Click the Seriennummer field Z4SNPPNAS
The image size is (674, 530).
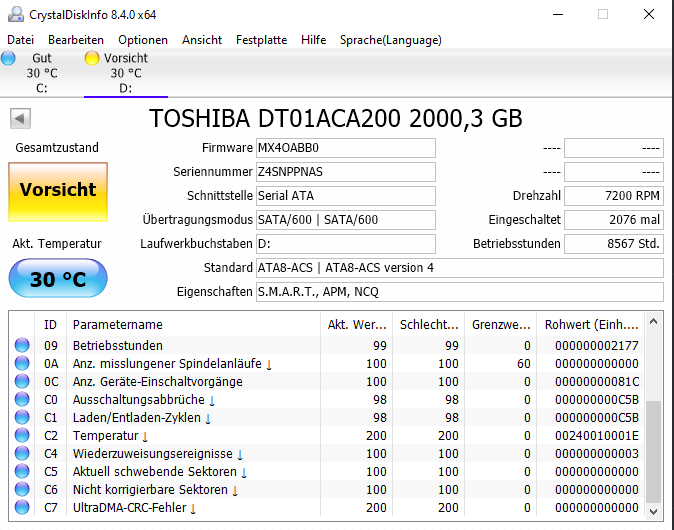(346, 172)
